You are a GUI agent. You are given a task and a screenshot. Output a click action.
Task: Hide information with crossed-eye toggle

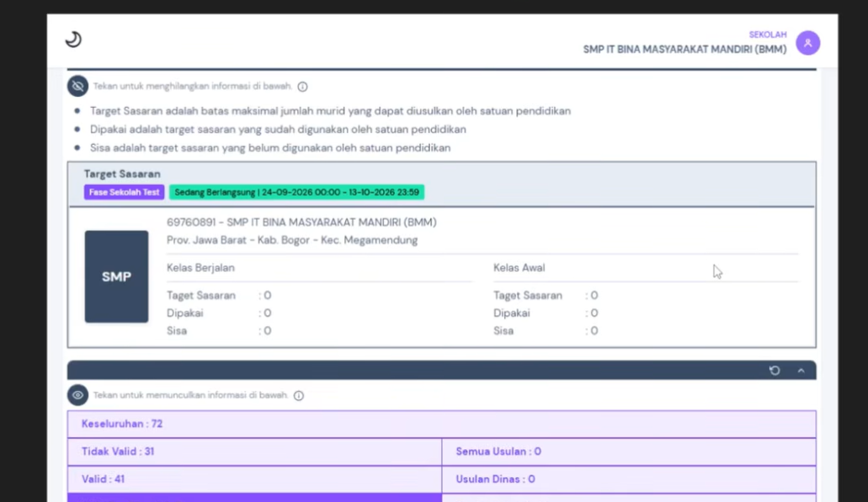[x=77, y=86]
